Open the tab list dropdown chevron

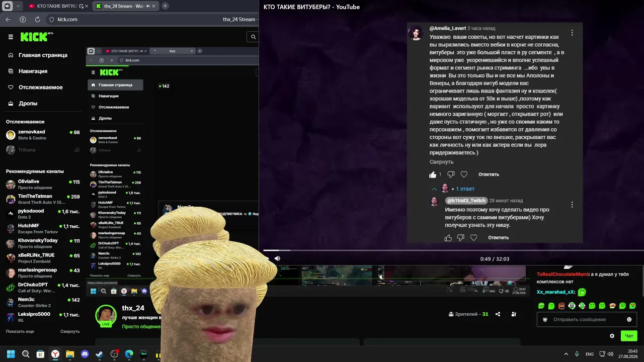point(18,6)
